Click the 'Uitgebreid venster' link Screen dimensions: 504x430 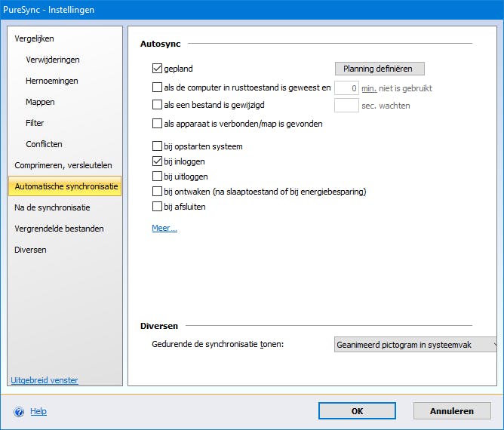click(x=45, y=380)
